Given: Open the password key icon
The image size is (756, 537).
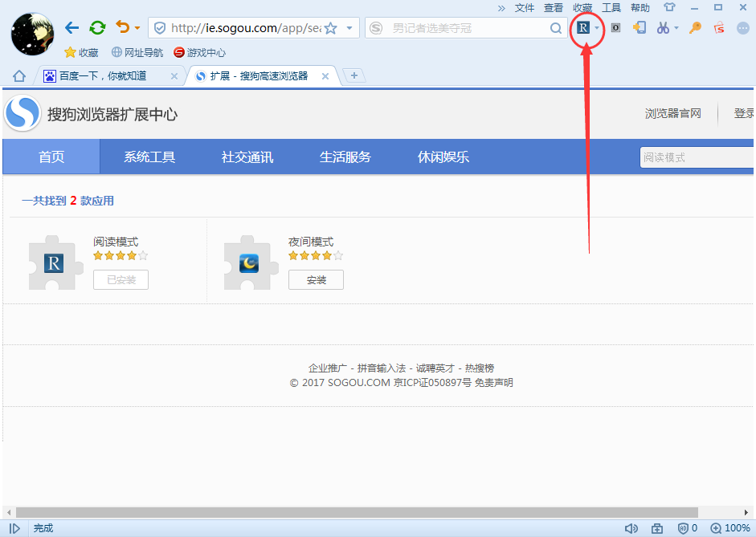Looking at the screenshot, I should [x=694, y=27].
